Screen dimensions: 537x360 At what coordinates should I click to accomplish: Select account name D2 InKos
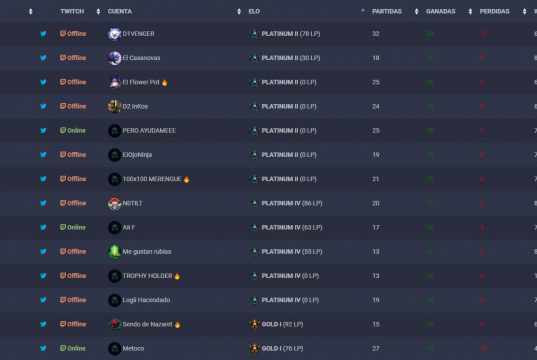pos(135,107)
